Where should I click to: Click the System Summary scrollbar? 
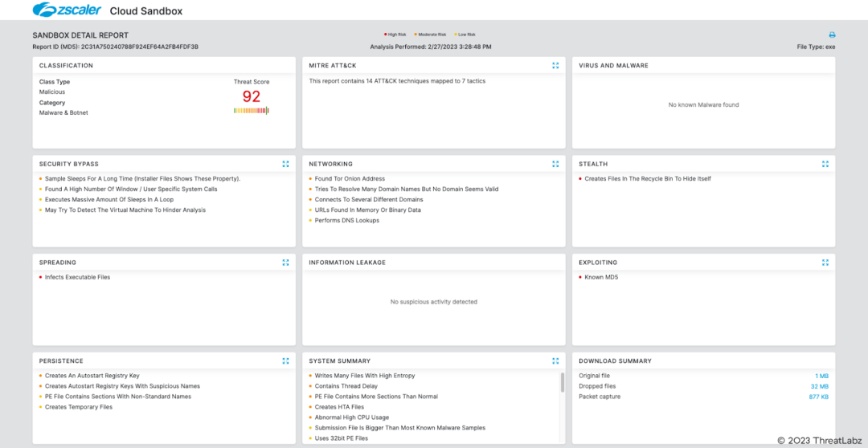coord(562,383)
